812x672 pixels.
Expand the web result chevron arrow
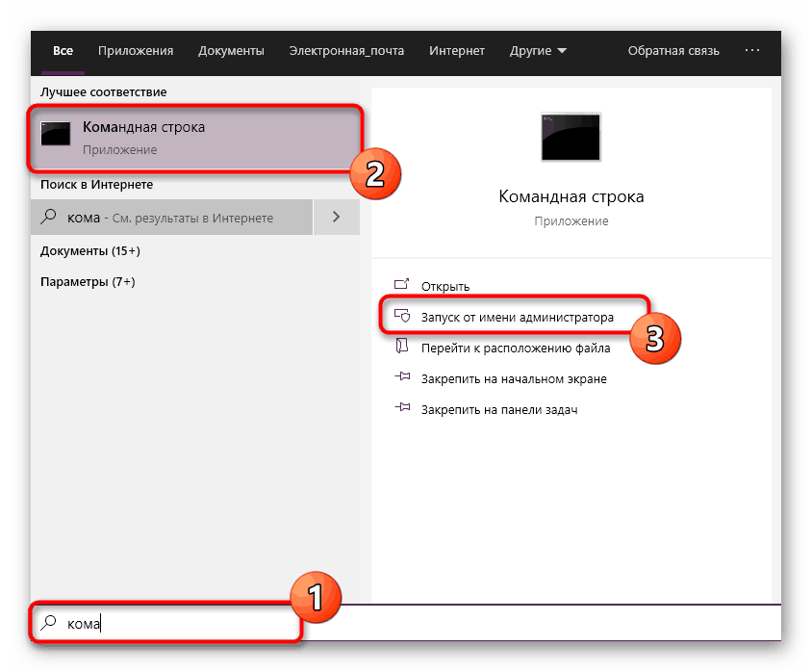pyautogui.click(x=337, y=217)
